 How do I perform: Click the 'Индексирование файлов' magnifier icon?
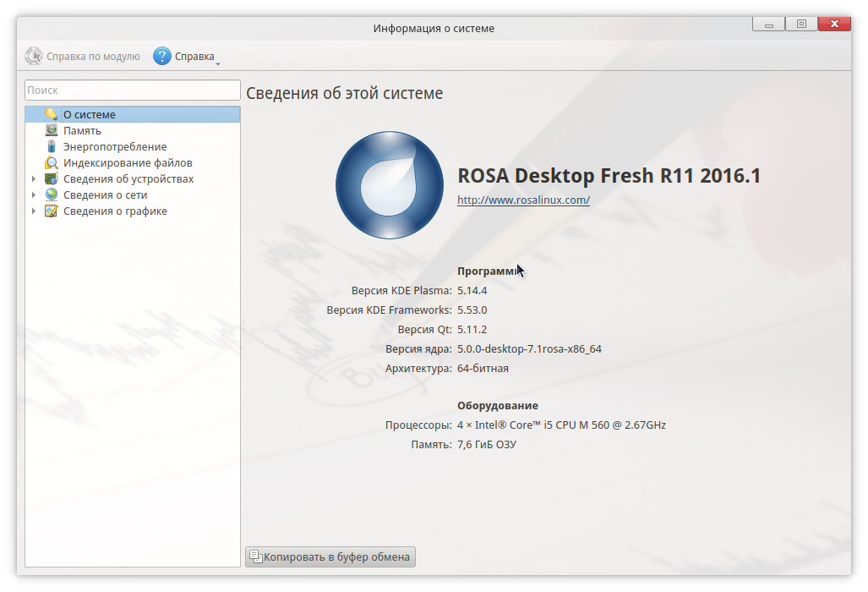point(52,162)
